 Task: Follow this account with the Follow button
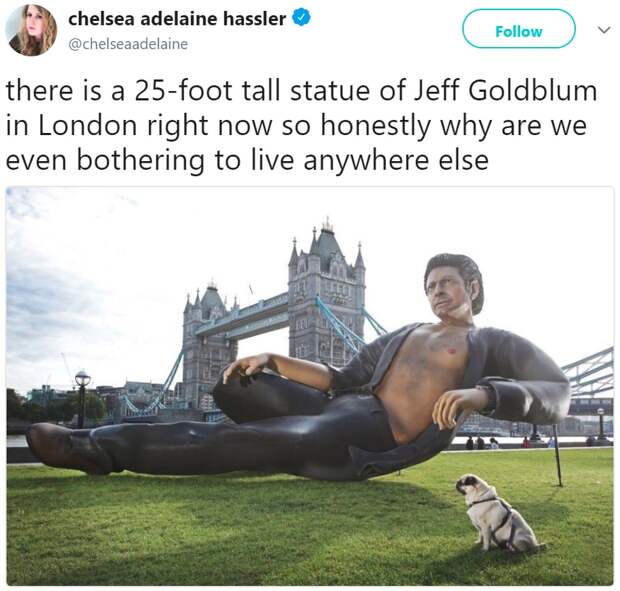click(519, 29)
